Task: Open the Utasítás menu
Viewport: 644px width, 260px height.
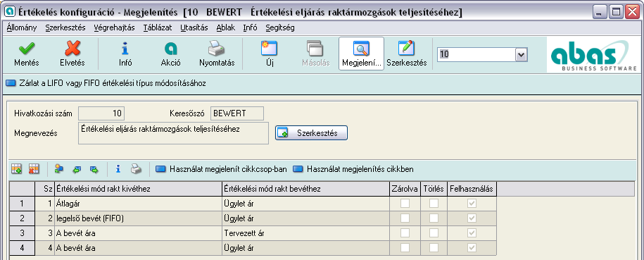Action: [194, 28]
